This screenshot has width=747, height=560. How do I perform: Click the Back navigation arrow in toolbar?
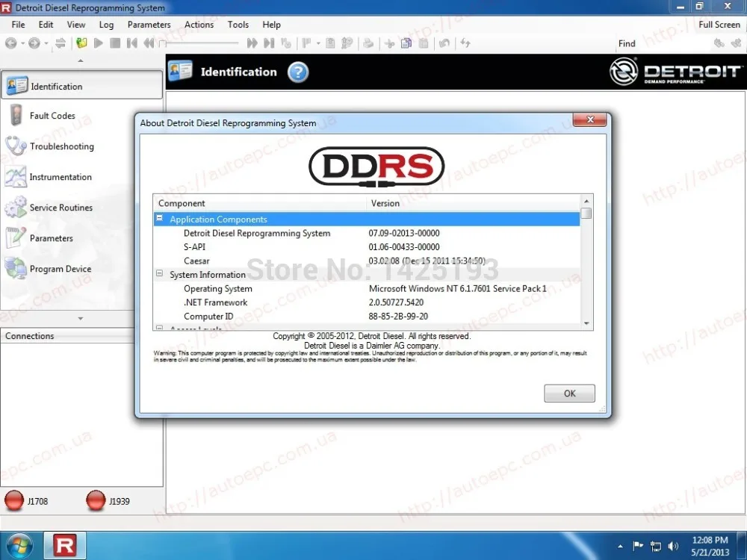point(11,43)
